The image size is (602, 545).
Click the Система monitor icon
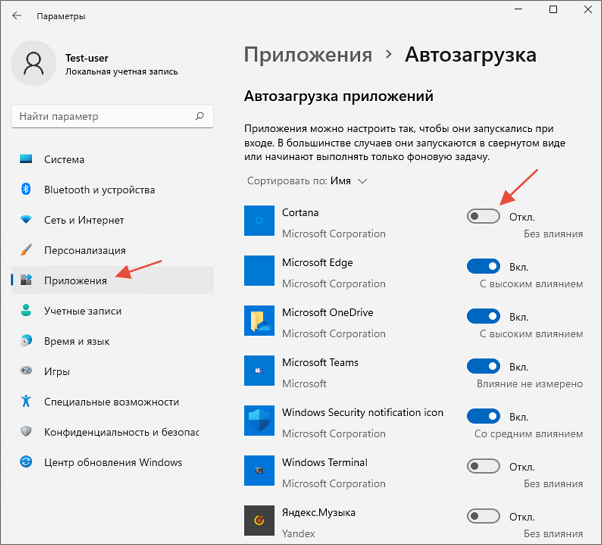pyautogui.click(x=26, y=159)
